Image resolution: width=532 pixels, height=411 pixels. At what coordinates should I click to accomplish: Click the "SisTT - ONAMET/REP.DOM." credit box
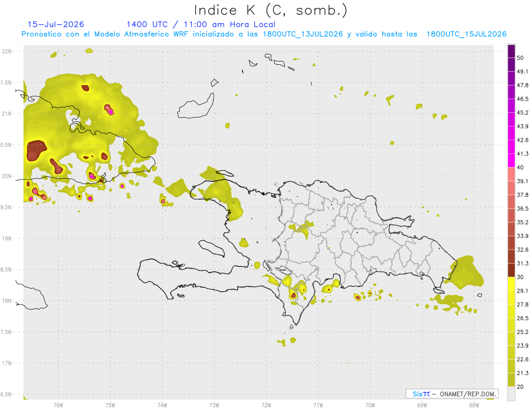point(452,394)
